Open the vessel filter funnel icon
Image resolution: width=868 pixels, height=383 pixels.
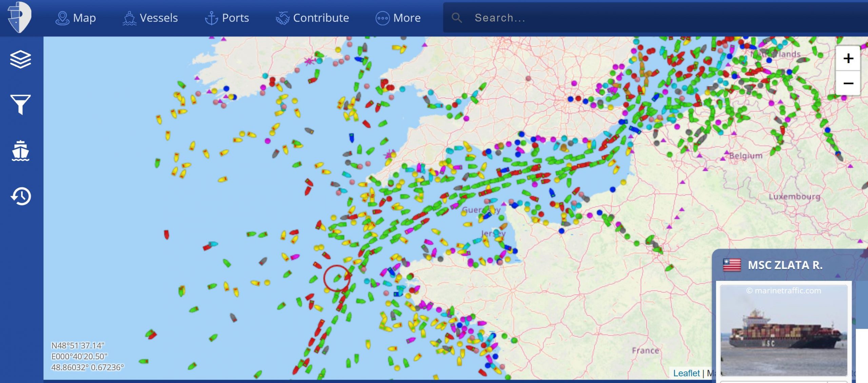click(20, 104)
